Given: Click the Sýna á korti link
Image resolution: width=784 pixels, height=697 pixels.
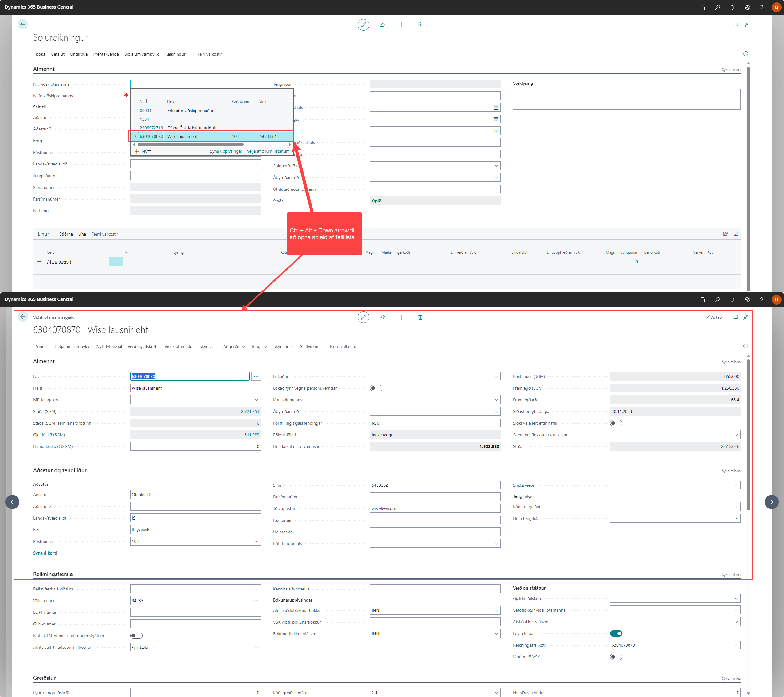Looking at the screenshot, I should click(x=45, y=553).
